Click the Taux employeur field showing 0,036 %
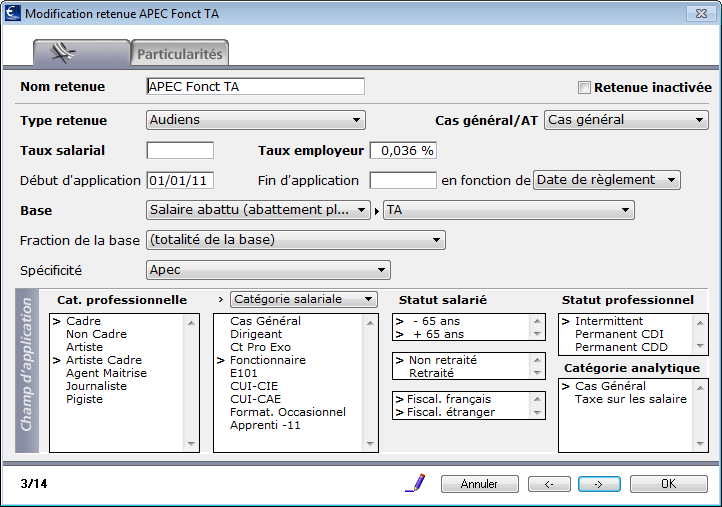The height and width of the screenshot is (507, 722). tap(403, 151)
